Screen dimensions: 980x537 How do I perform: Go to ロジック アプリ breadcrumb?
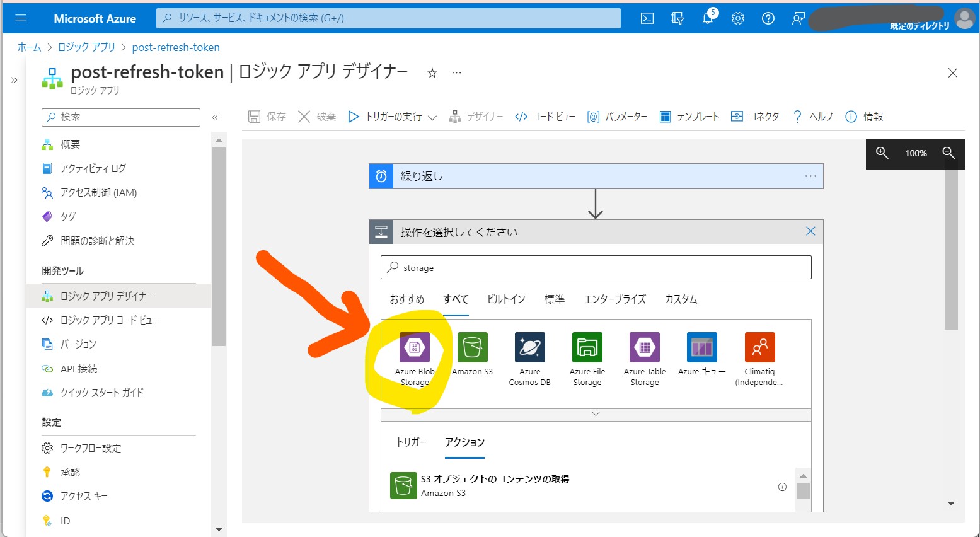coord(86,47)
